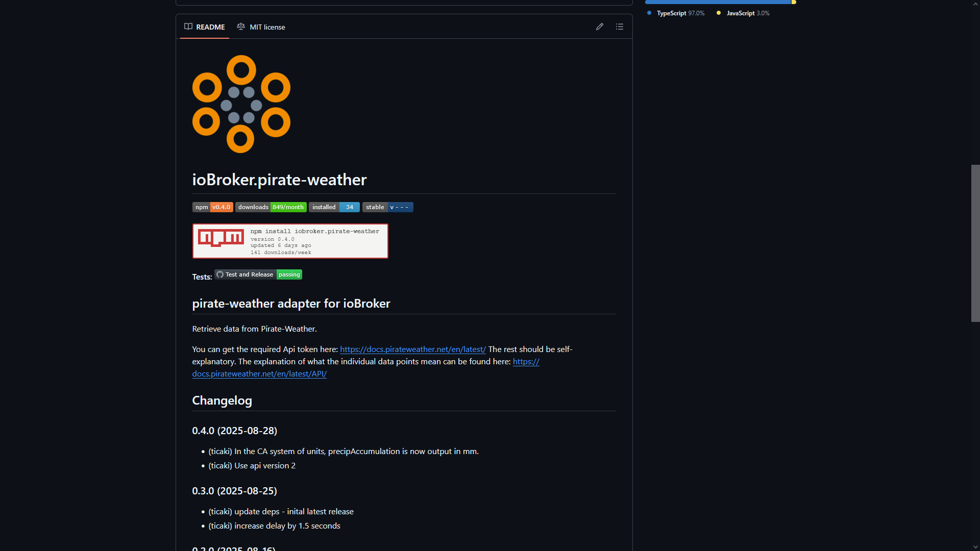
Task: Open the docs.pirateweather.net/en/latest/ link
Action: click(x=412, y=349)
